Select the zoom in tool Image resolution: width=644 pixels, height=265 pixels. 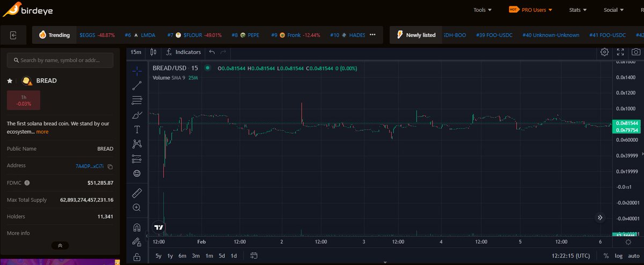pyautogui.click(x=137, y=208)
